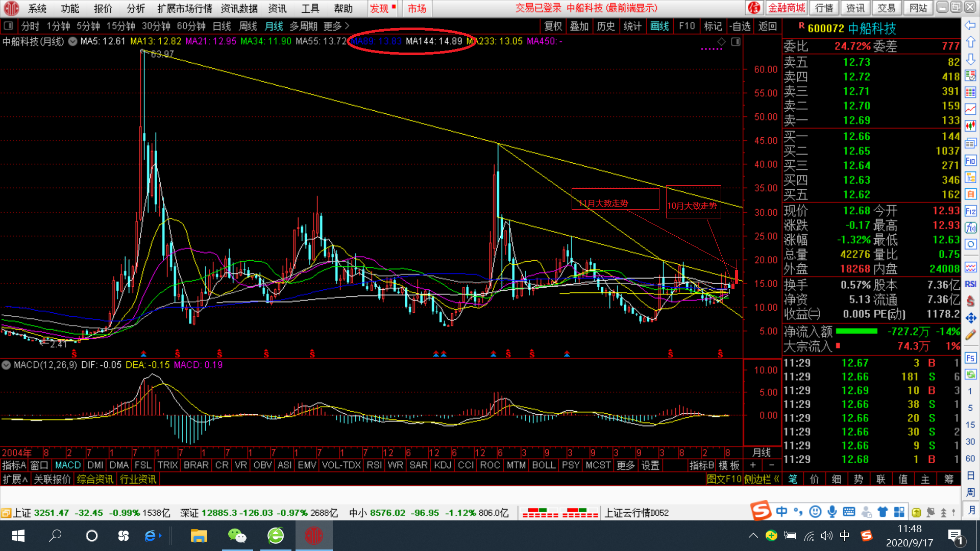The height and width of the screenshot is (551, 980).
Task: Toggle the 画线 drawing mode button
Action: click(x=659, y=26)
